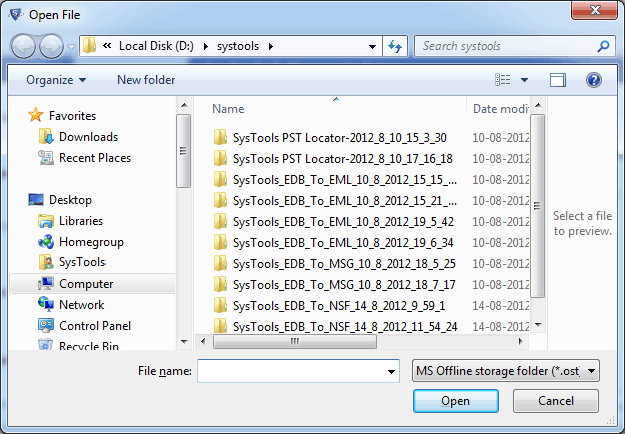Click the systools breadcrumb in the address bar
625x434 pixels.
tap(238, 46)
